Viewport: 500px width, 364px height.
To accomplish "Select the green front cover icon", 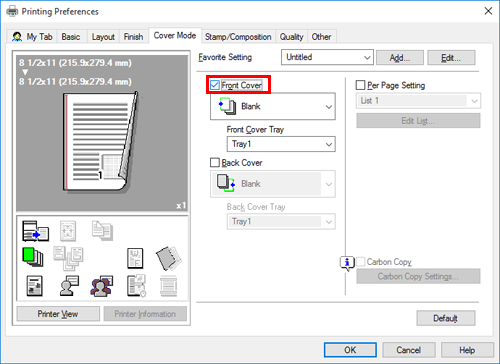I will click(33, 257).
